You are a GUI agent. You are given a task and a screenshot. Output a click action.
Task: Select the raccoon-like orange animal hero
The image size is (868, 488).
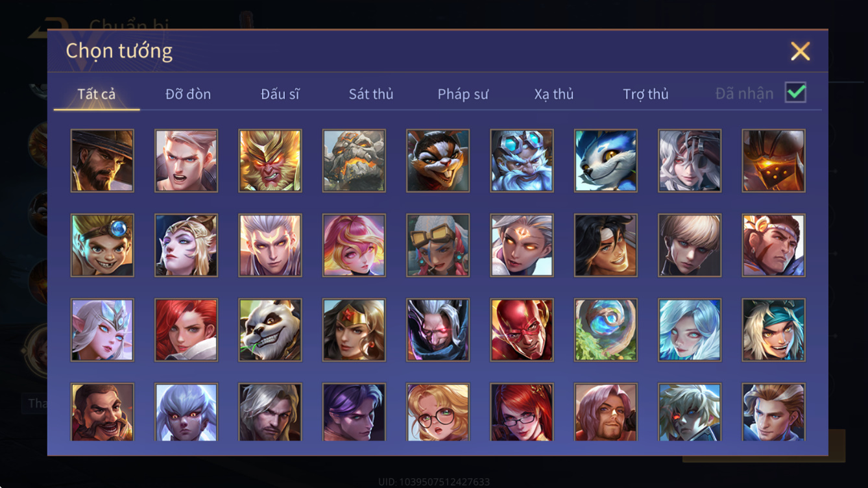pos(438,160)
